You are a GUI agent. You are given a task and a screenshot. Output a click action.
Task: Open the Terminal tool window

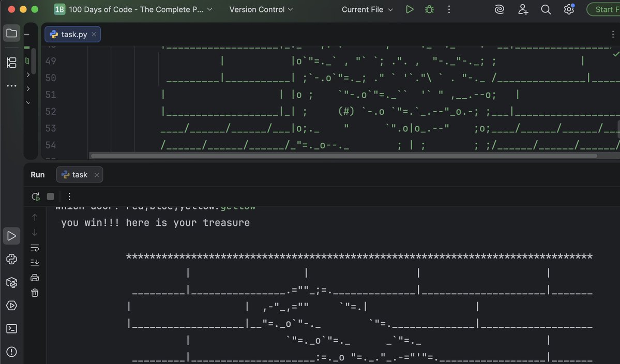click(11, 329)
